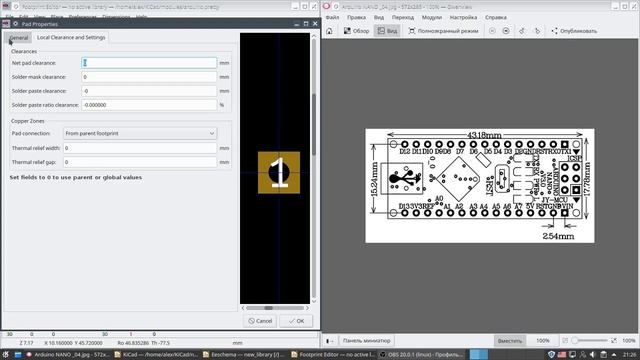Focus the Net pad clearance field
640x360 pixels.
149,63
